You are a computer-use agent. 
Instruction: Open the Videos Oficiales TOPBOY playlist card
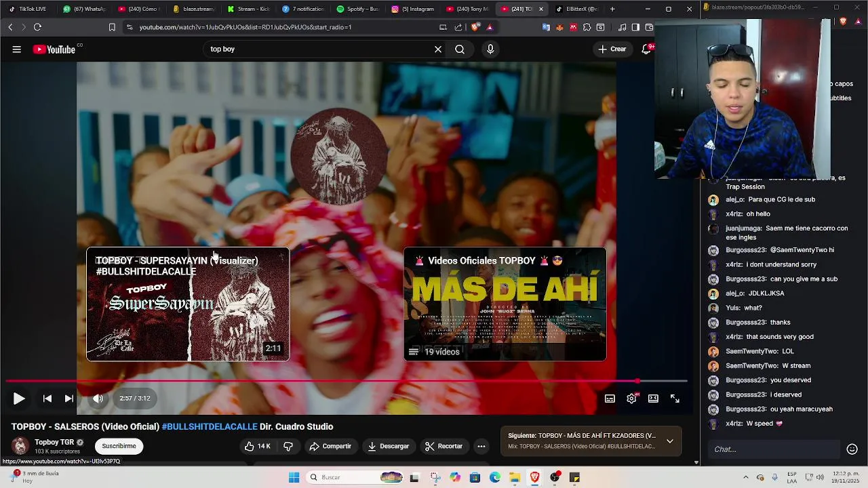[505, 304]
